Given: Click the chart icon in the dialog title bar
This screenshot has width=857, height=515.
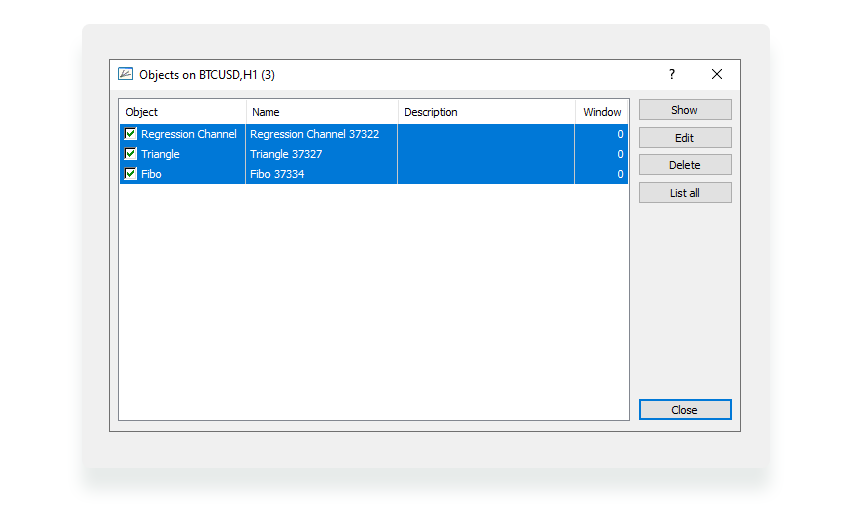Looking at the screenshot, I should [125, 74].
